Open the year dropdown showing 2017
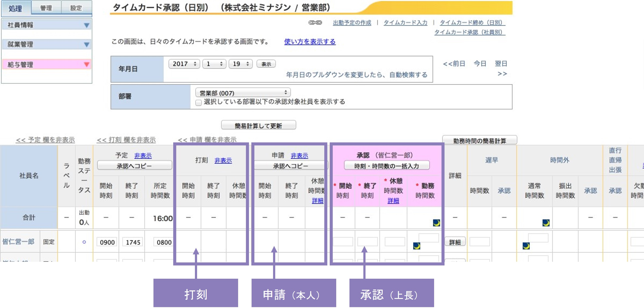Viewport: 644px width, 308px height. tap(184, 64)
